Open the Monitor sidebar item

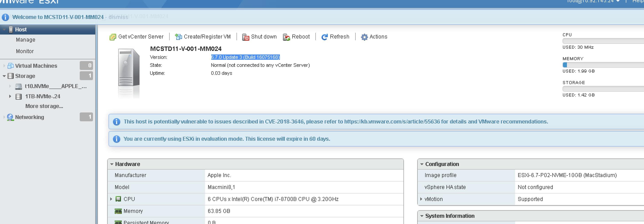pos(25,51)
